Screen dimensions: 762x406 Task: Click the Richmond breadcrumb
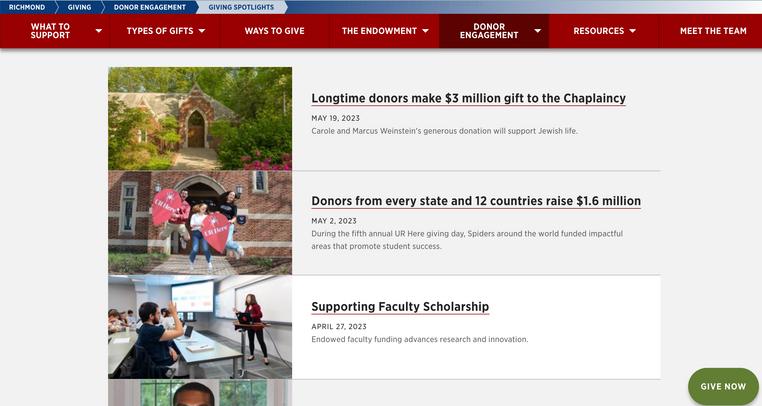tap(27, 7)
